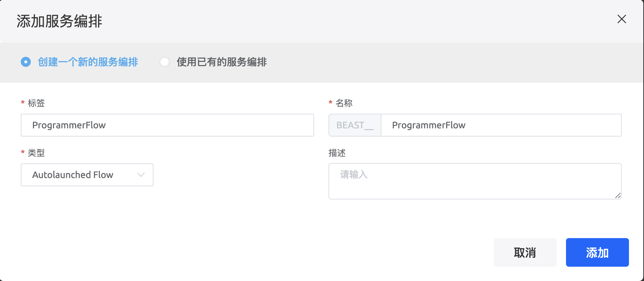Click the red asterisk beside 名称

coord(331,103)
